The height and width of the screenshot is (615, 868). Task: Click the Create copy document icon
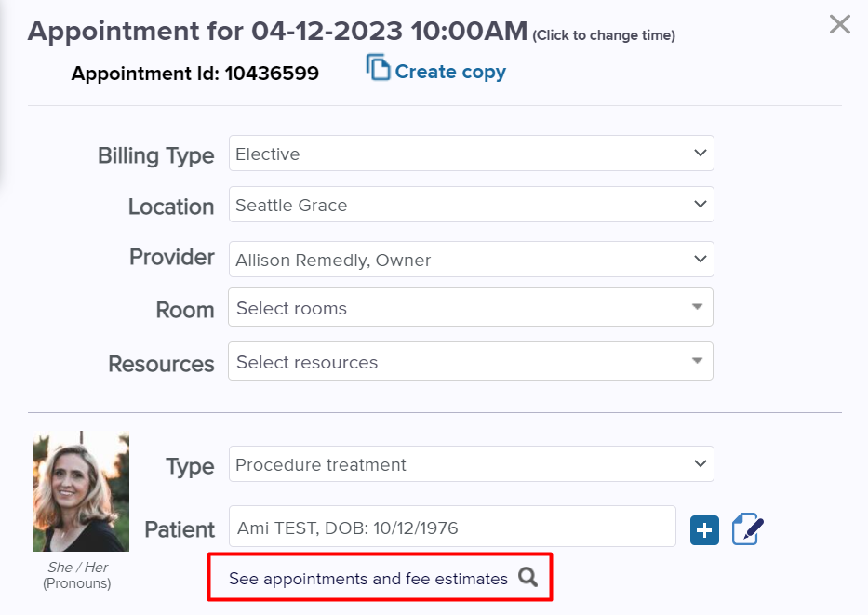(x=378, y=68)
